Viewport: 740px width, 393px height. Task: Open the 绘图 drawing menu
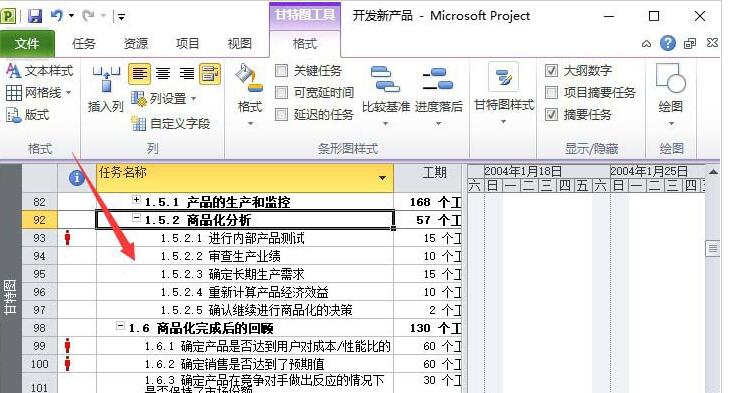[x=671, y=94]
